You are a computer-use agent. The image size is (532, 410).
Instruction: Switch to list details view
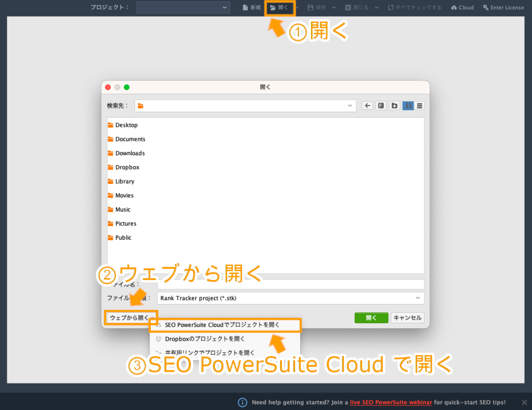(420, 106)
